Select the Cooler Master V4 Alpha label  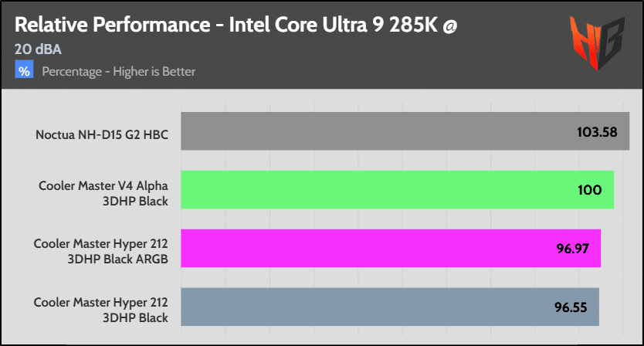point(103,192)
